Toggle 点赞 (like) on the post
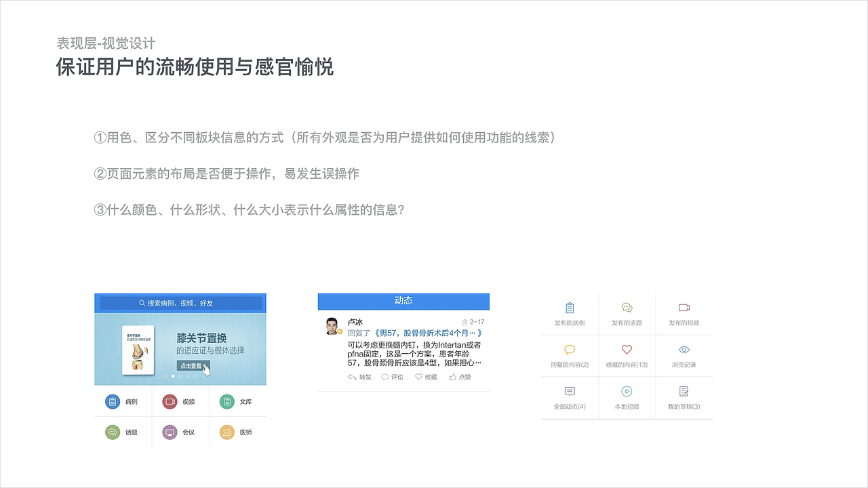Image resolution: width=868 pixels, height=488 pixels. click(460, 377)
